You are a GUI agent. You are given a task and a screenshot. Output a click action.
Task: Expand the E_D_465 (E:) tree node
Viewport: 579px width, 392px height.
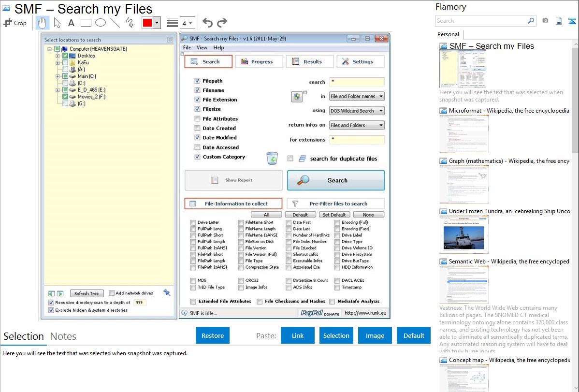point(58,90)
